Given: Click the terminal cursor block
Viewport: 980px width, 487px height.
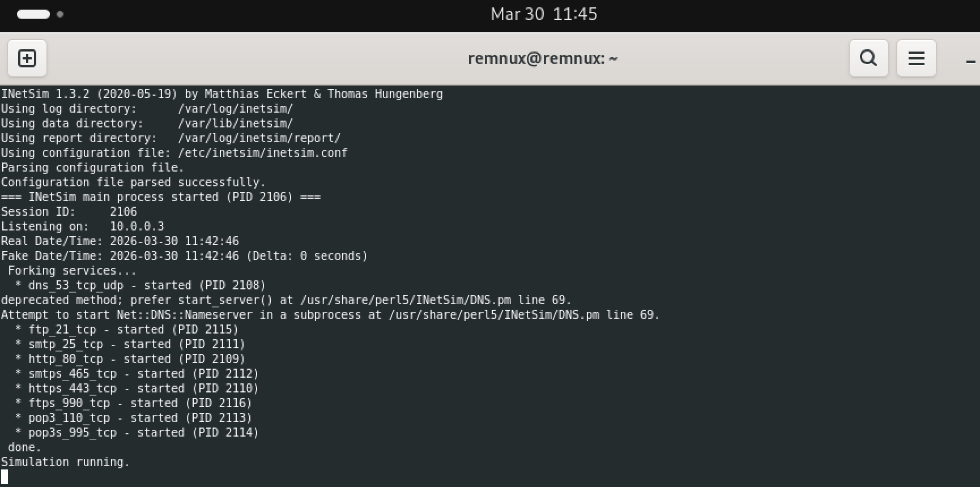Looking at the screenshot, I should pyautogui.click(x=5, y=477).
